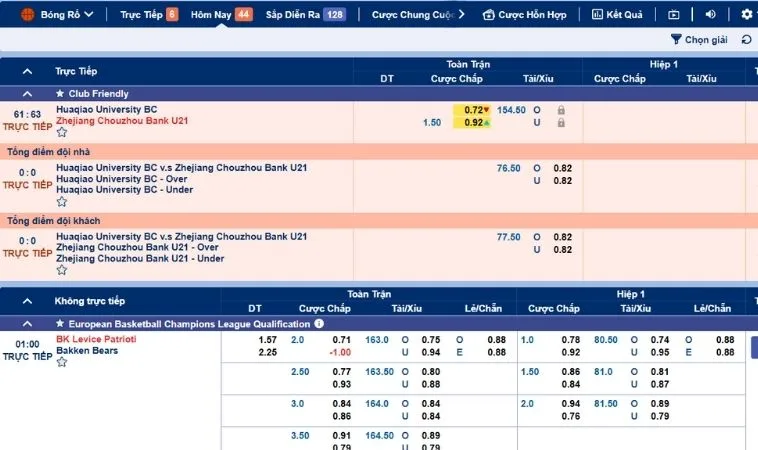Open Kết Quả results chart icon

tap(598, 15)
